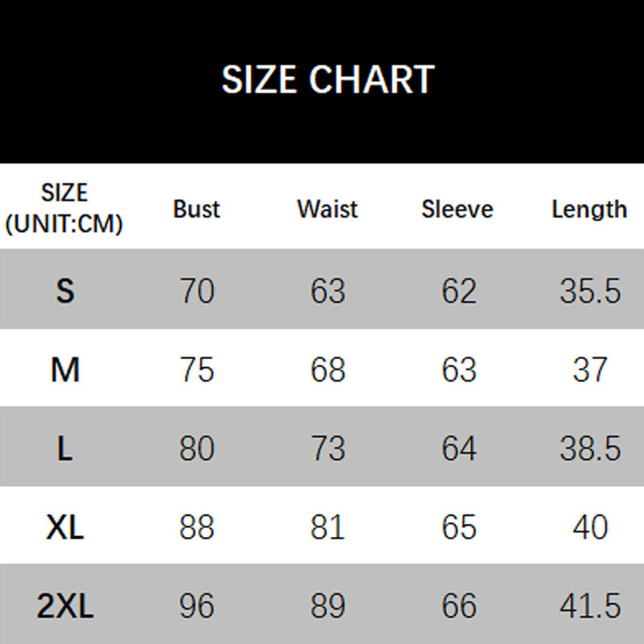Click sleeve value 64 for size L
The width and height of the screenshot is (644, 644).
(459, 448)
